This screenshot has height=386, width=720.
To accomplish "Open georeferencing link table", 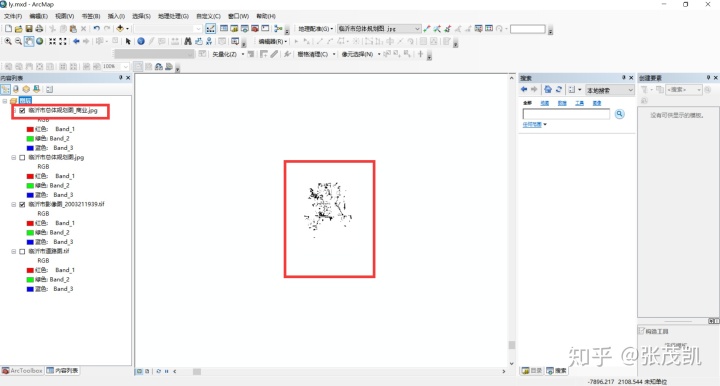I will [x=489, y=29].
